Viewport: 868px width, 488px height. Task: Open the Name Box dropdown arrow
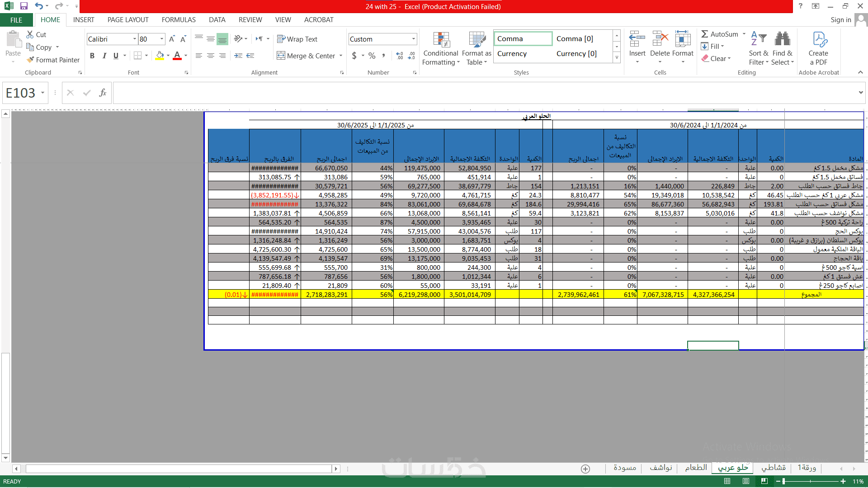(43, 93)
